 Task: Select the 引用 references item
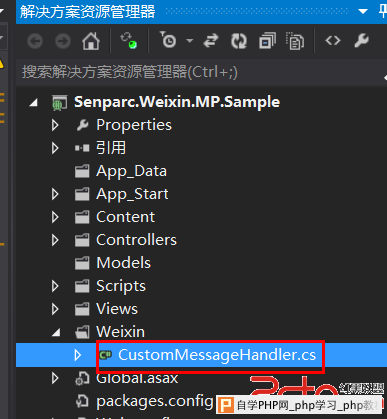click(111, 148)
